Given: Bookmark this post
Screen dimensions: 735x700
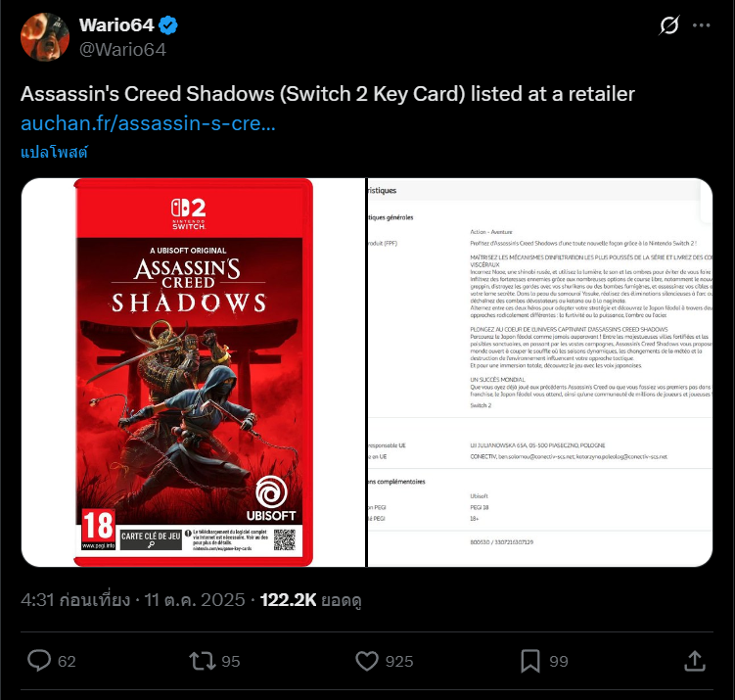Looking at the screenshot, I should pyautogui.click(x=530, y=661).
